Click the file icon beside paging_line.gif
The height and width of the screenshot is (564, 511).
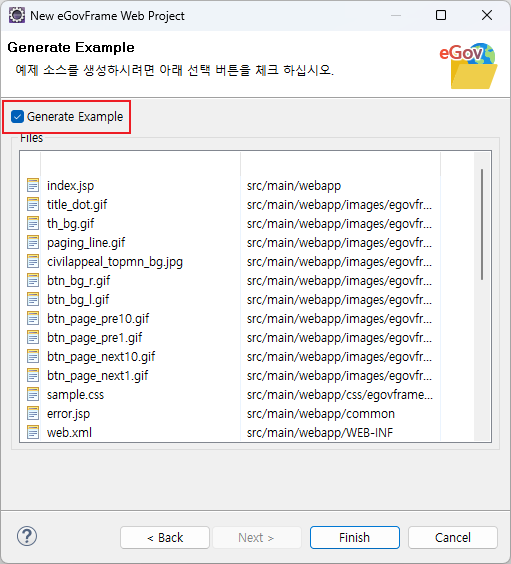(33, 242)
